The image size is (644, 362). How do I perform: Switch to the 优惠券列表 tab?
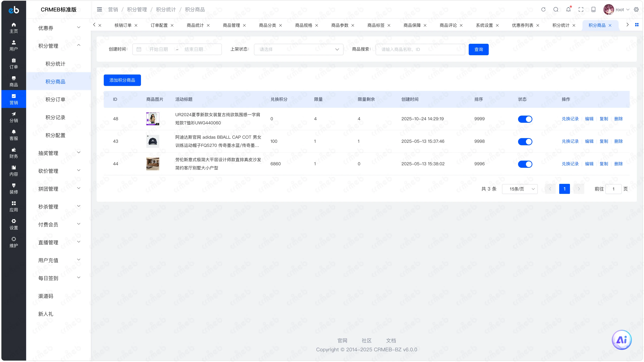(x=522, y=26)
